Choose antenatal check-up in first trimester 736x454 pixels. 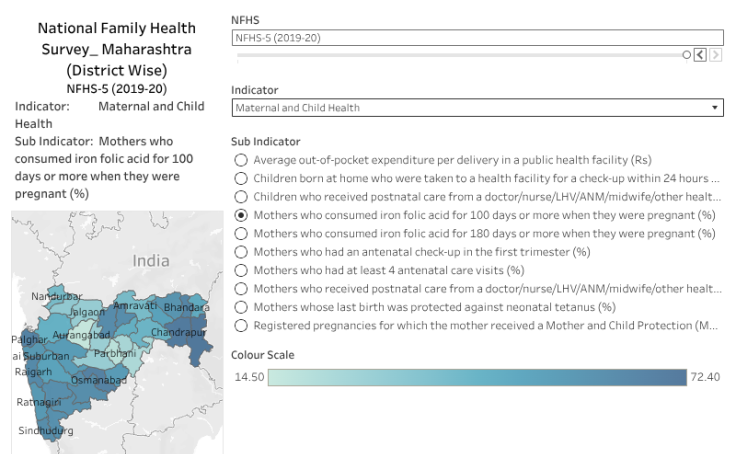point(240,252)
